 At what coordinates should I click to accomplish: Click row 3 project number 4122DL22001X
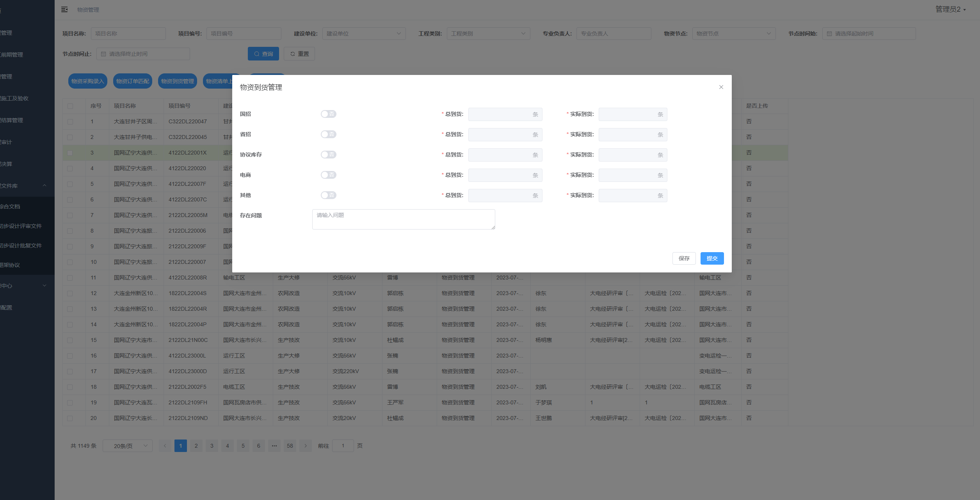[x=188, y=153]
